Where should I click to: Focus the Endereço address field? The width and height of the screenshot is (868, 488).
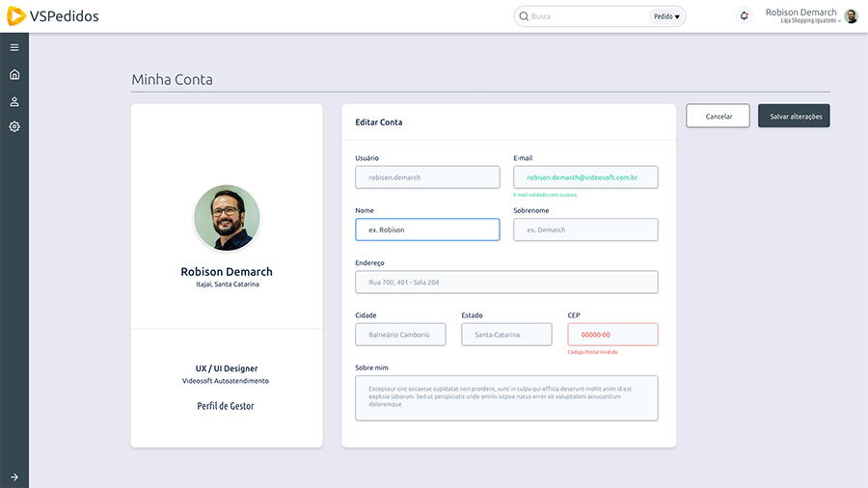pos(506,282)
